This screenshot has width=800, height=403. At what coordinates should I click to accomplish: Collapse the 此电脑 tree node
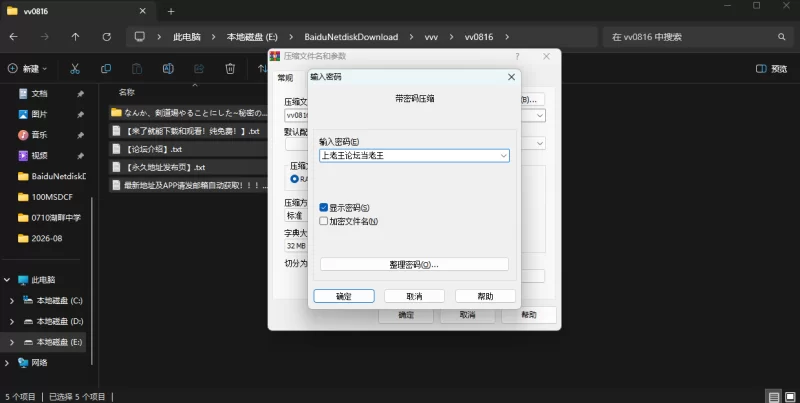7,280
